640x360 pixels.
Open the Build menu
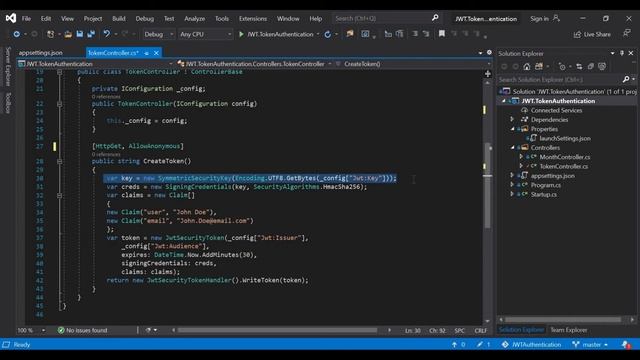tap(119, 18)
